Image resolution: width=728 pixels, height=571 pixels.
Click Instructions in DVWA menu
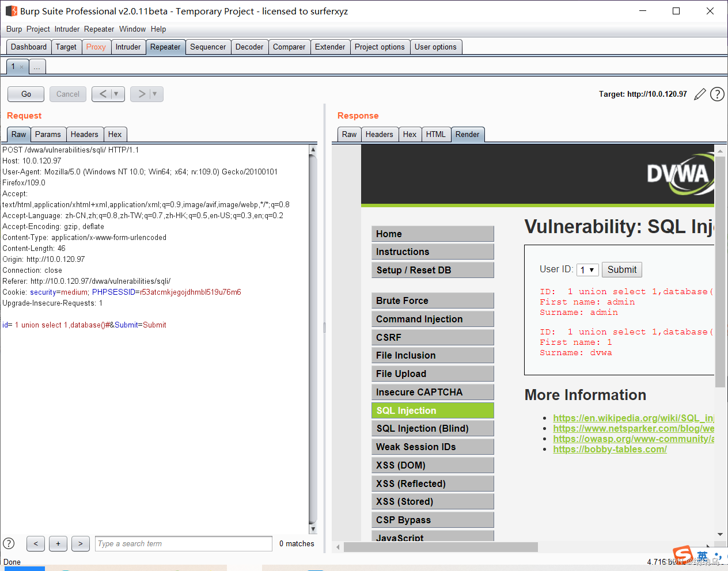click(433, 252)
